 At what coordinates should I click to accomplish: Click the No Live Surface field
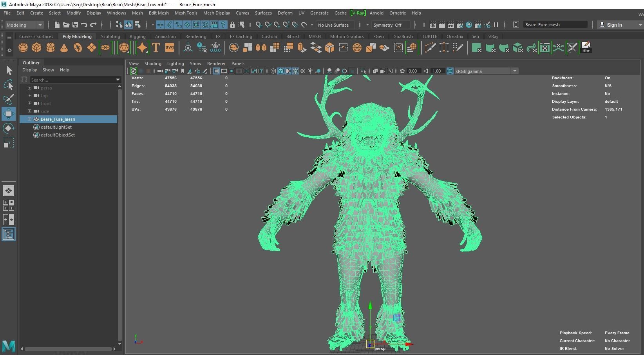tap(335, 25)
